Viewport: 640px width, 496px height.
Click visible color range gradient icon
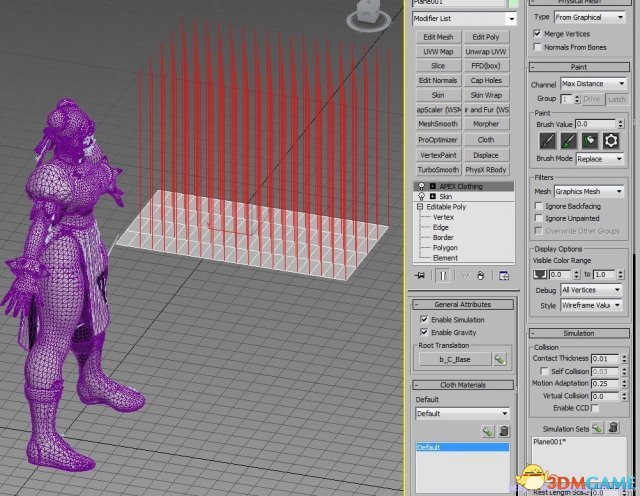point(540,274)
